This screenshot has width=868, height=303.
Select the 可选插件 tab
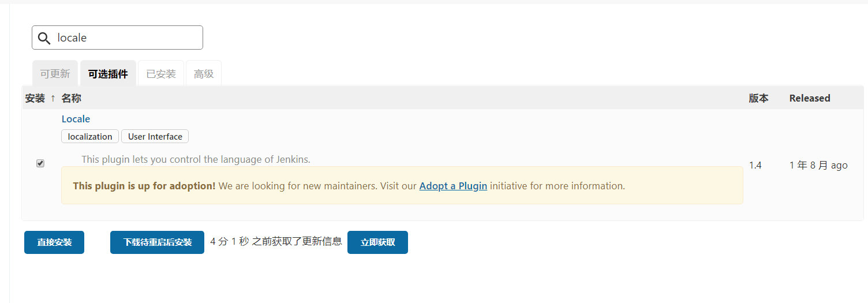pyautogui.click(x=108, y=74)
